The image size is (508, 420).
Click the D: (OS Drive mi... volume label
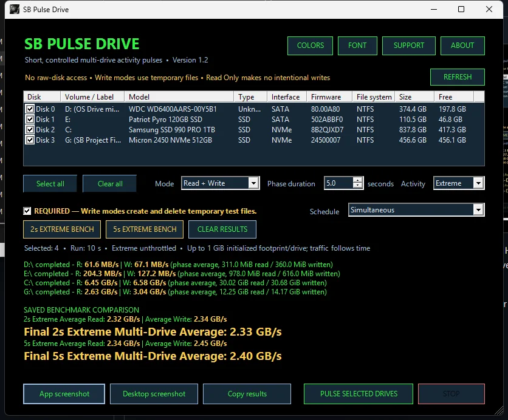(x=92, y=109)
